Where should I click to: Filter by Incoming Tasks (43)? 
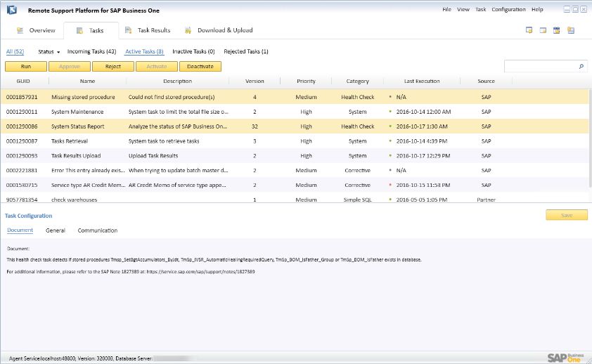click(x=91, y=52)
